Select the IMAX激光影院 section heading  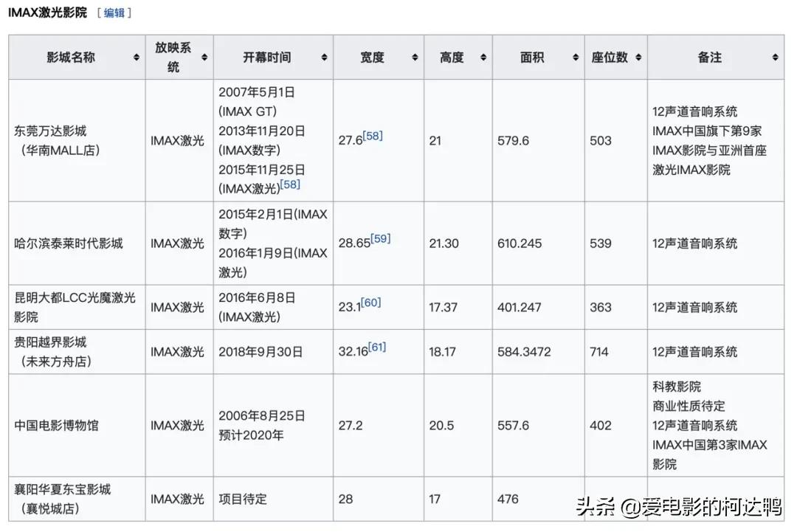pyautogui.click(x=48, y=13)
